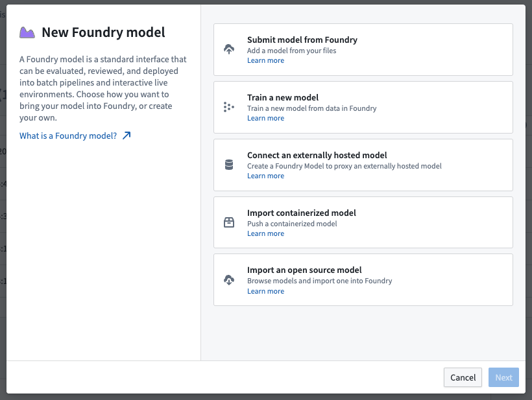Click the Next button

503,377
